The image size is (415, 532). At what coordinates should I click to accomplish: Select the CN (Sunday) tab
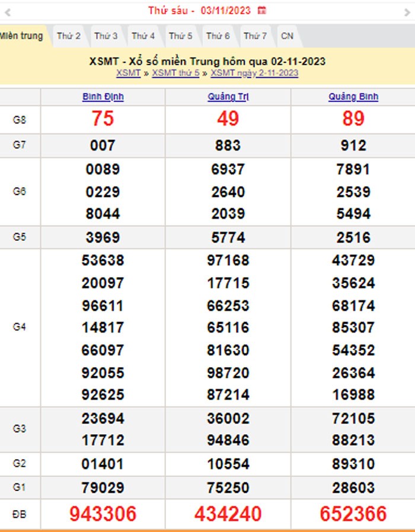[287, 36]
